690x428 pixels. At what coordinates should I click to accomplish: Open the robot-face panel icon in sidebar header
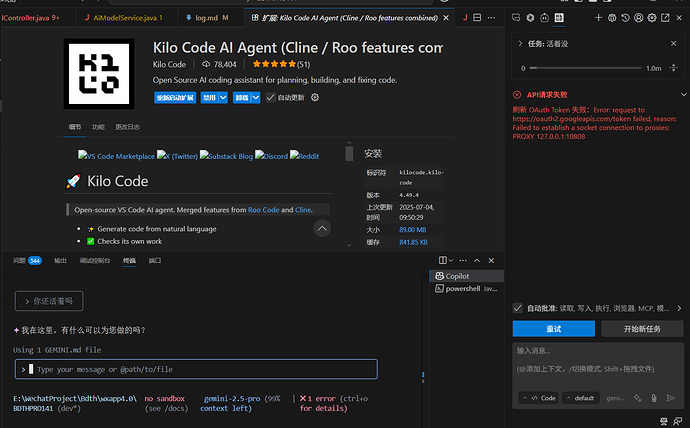544,18
